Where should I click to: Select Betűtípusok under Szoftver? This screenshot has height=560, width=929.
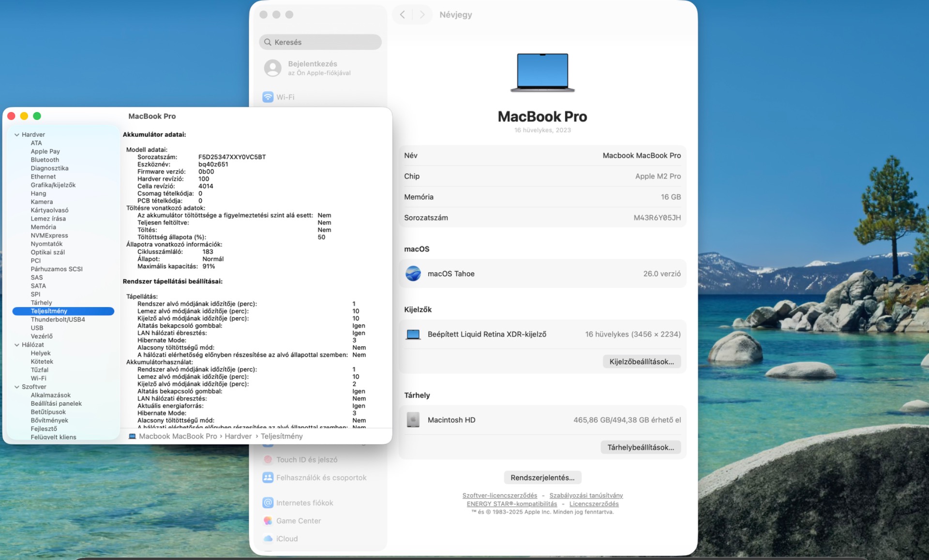pos(48,412)
